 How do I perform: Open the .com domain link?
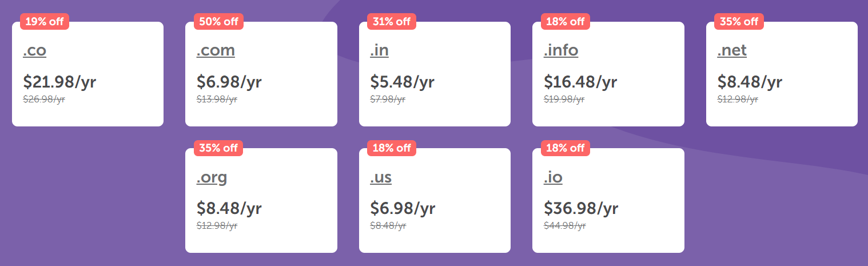(216, 51)
